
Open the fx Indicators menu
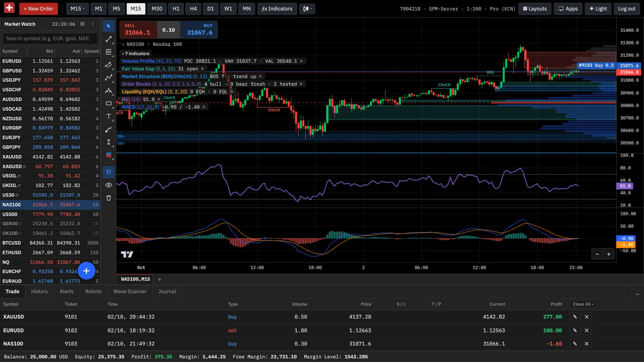[x=277, y=9]
